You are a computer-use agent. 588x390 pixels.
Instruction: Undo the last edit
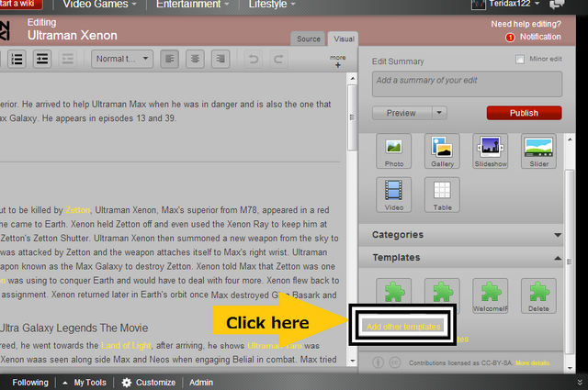[254, 59]
